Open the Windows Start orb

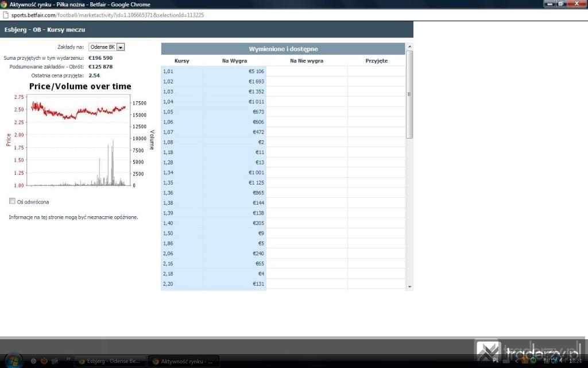13,361
